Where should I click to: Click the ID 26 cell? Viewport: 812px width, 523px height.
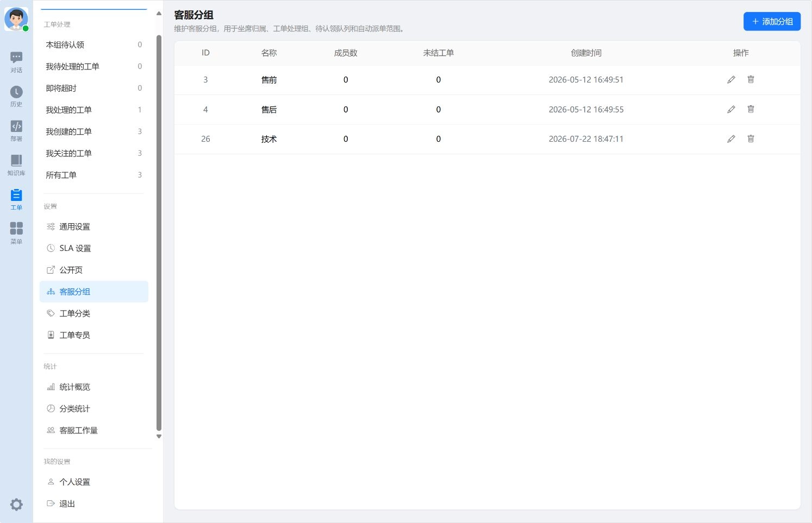click(x=205, y=139)
